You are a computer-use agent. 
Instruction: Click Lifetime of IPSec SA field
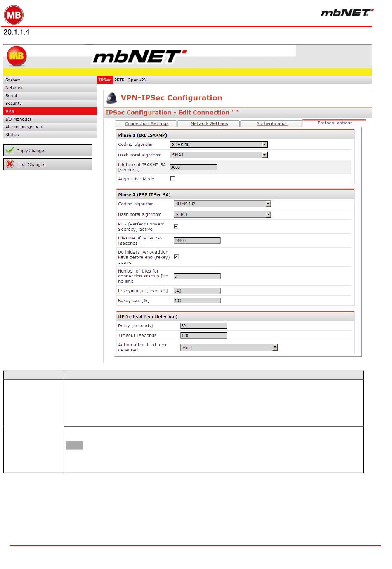click(197, 240)
